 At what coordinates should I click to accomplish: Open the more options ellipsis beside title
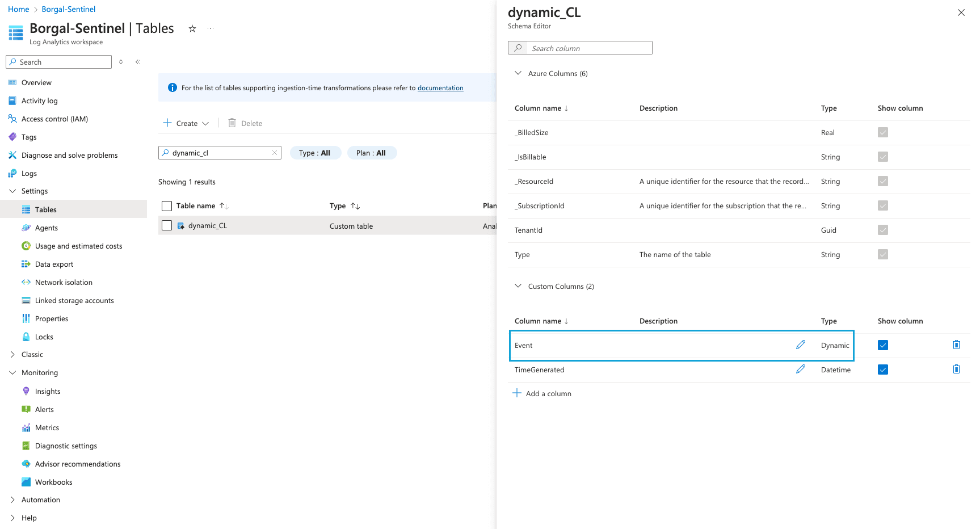[x=211, y=29]
